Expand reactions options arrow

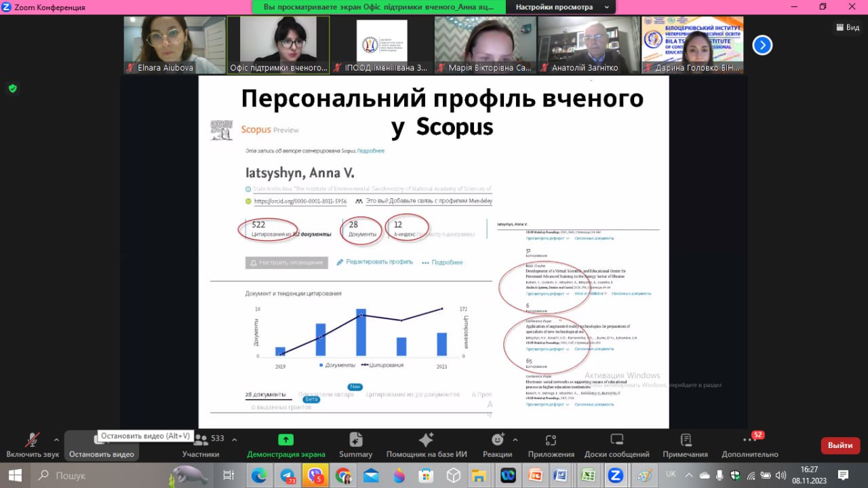515,439
